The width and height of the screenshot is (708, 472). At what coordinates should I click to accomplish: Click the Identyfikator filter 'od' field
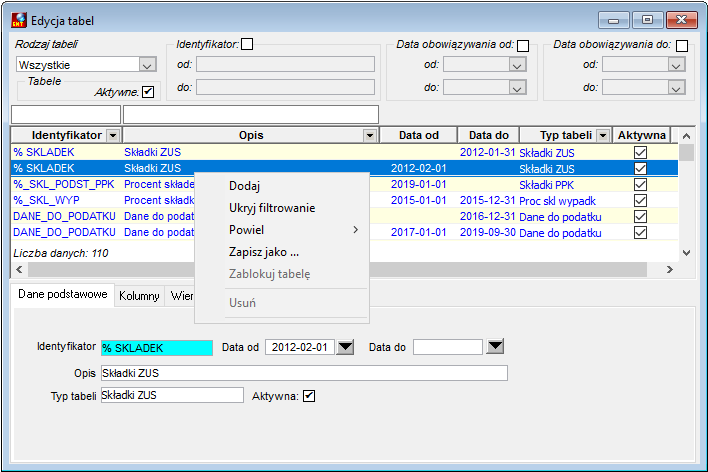point(285,65)
